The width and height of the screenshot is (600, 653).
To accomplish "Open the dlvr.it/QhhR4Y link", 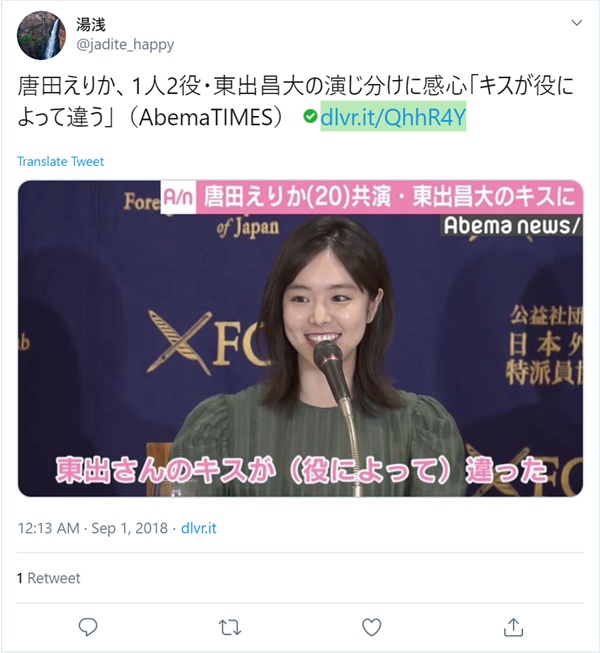I will pyautogui.click(x=393, y=117).
